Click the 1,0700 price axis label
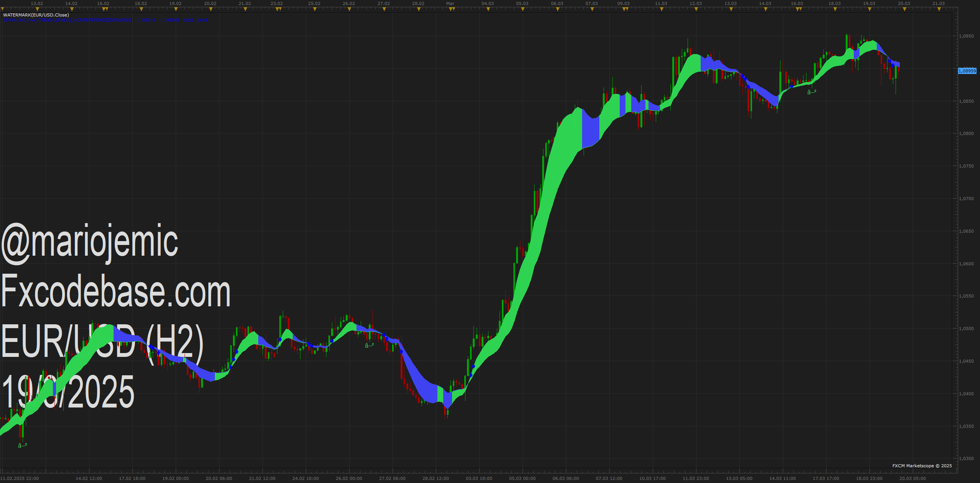This screenshot has height=483, width=980. pyautogui.click(x=966, y=199)
